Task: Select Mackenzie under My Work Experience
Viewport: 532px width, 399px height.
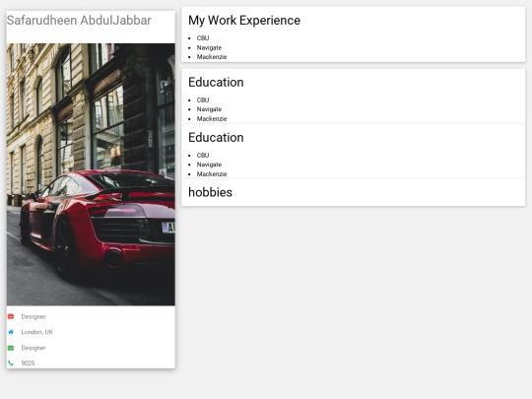Action: (x=212, y=57)
